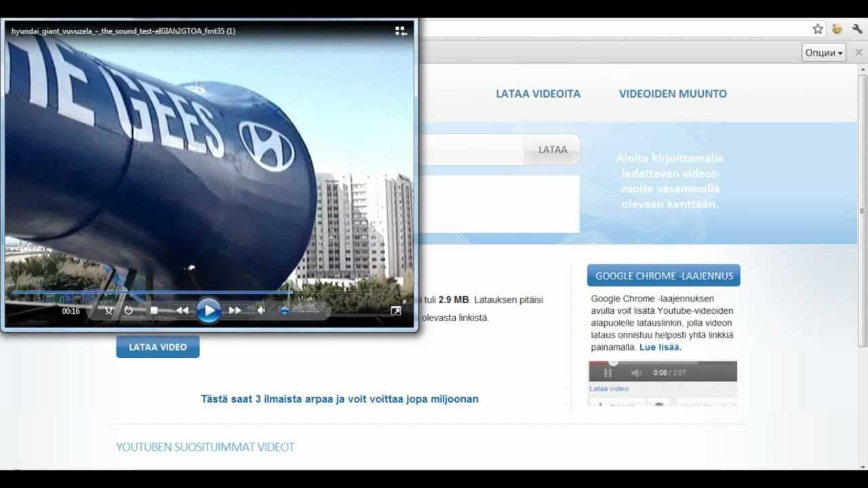Click the blue Play button
This screenshot has height=488, width=868.
tap(209, 311)
